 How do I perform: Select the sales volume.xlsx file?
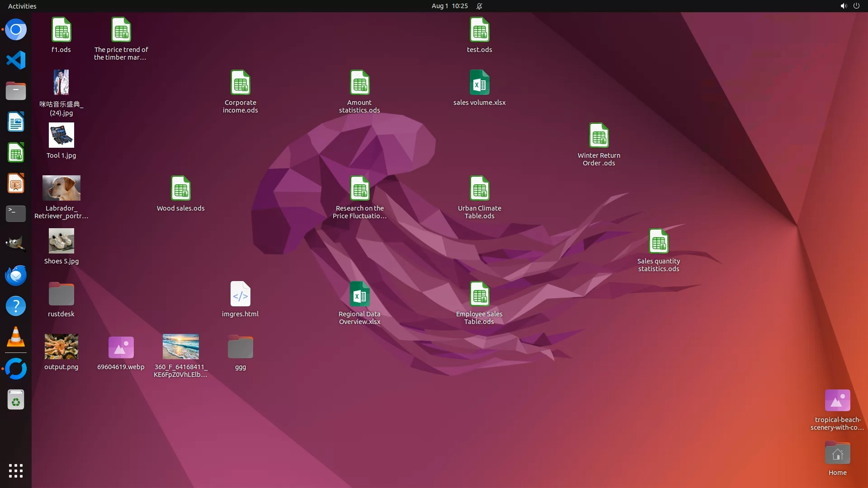[479, 83]
